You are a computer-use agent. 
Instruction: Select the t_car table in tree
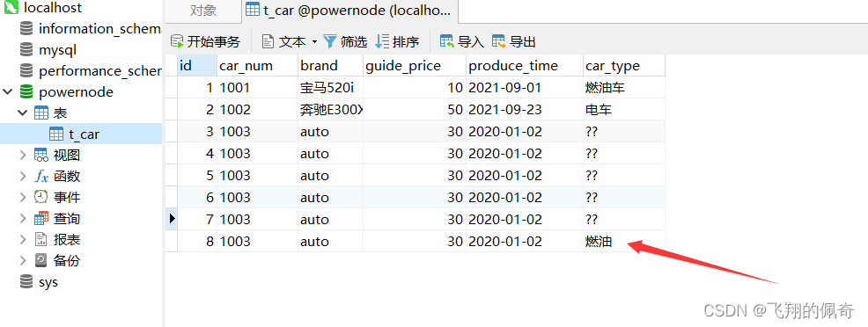tap(81, 134)
